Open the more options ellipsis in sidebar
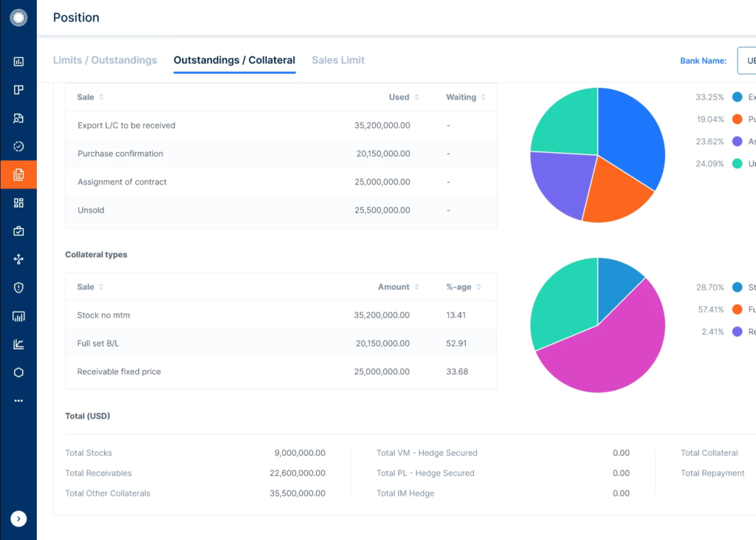756x540 pixels. pos(18,400)
